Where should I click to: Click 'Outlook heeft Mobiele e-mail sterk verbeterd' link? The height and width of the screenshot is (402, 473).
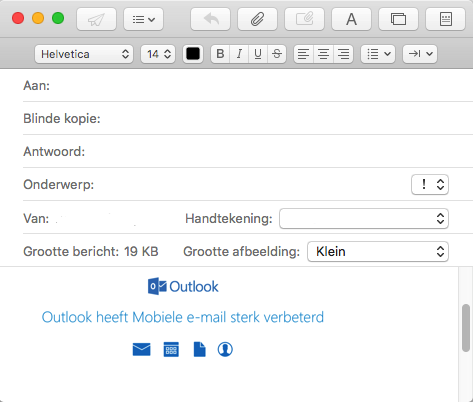point(183,317)
